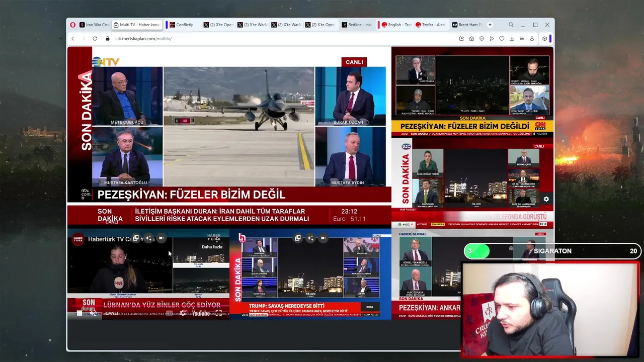Open the Sözcü tile settings gear

pos(546,200)
